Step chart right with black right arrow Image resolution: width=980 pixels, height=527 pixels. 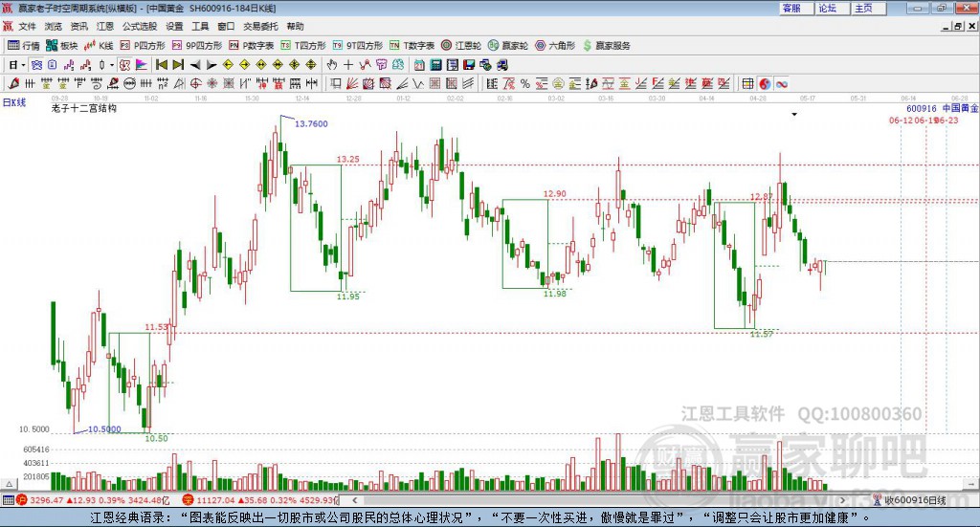(x=212, y=65)
